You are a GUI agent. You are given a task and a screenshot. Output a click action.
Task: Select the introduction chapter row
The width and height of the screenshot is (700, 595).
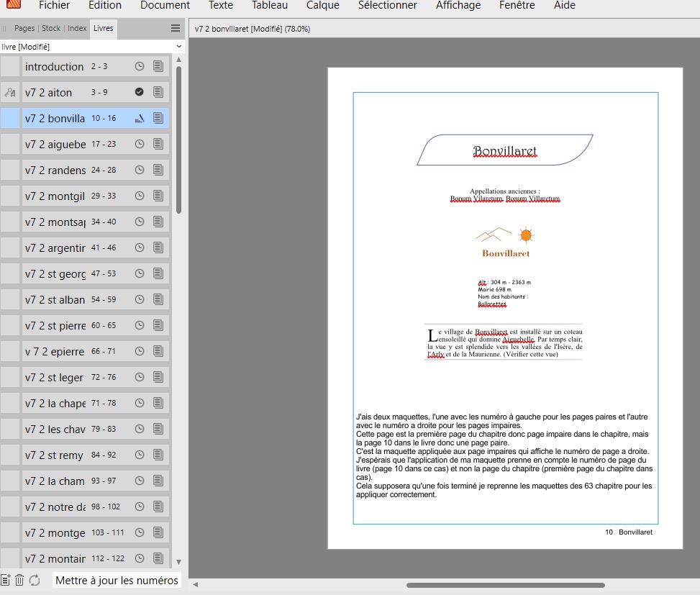(96, 66)
